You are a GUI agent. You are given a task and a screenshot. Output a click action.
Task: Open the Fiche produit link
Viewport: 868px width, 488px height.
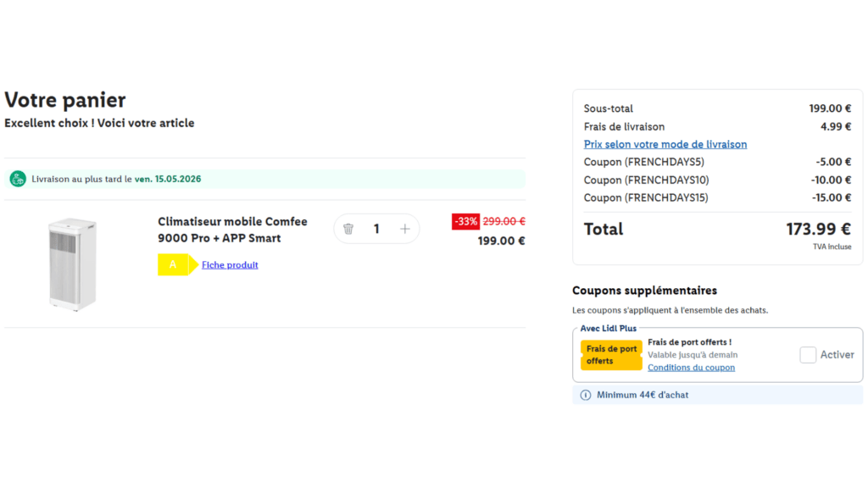pos(230,265)
